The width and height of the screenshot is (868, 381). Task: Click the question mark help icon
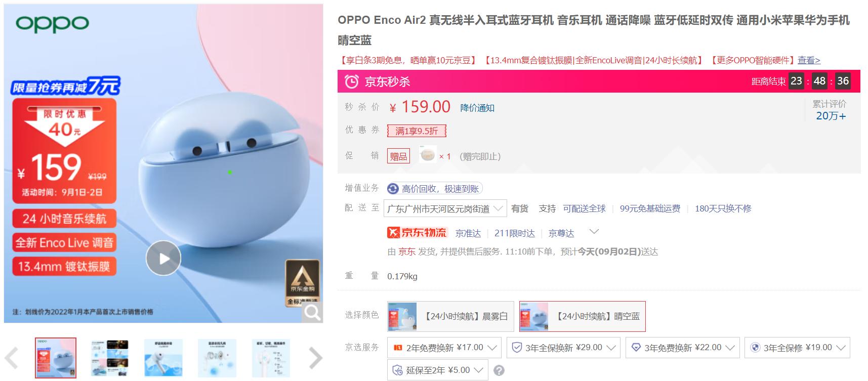point(499,370)
